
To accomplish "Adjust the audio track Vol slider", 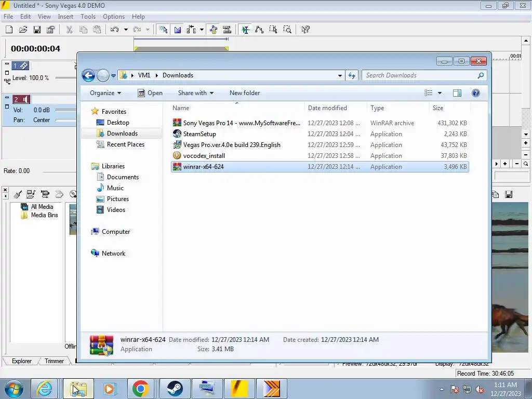I will (x=66, y=110).
